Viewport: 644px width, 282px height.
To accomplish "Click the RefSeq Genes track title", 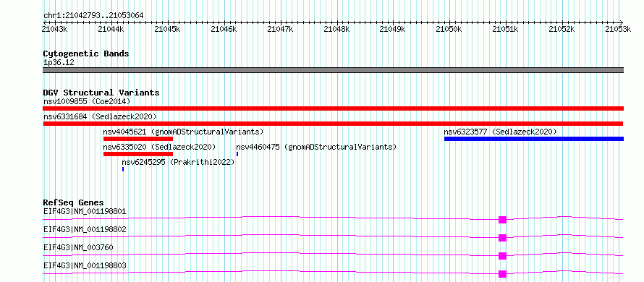I will pyautogui.click(x=74, y=202).
